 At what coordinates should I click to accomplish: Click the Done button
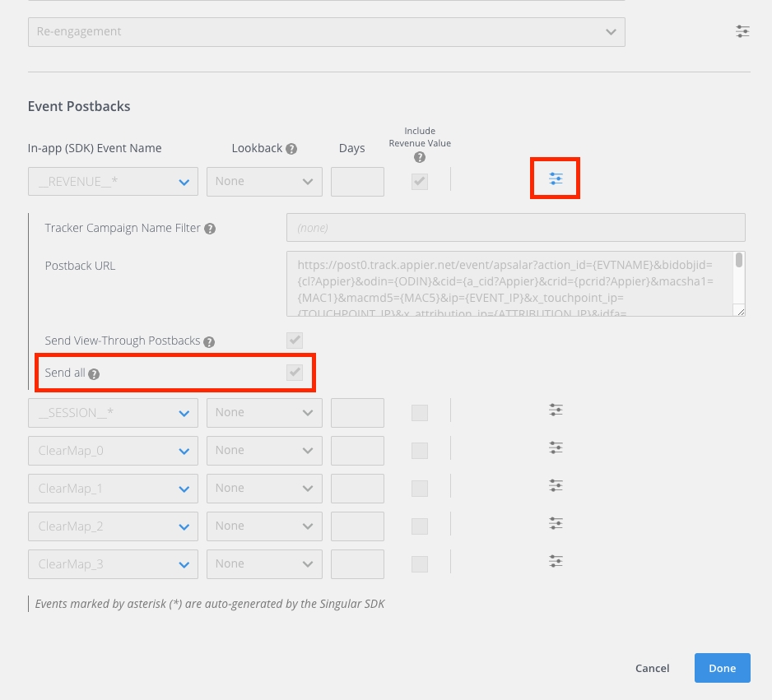coord(722,668)
